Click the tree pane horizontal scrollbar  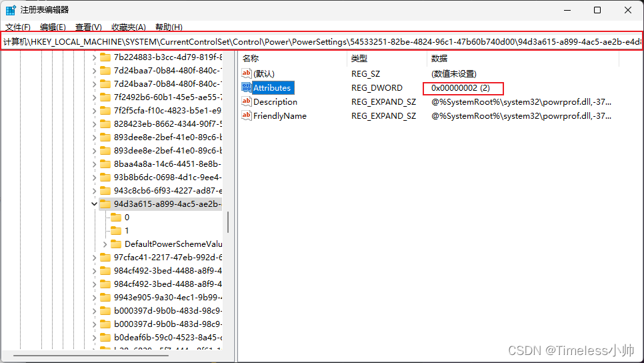(91, 356)
